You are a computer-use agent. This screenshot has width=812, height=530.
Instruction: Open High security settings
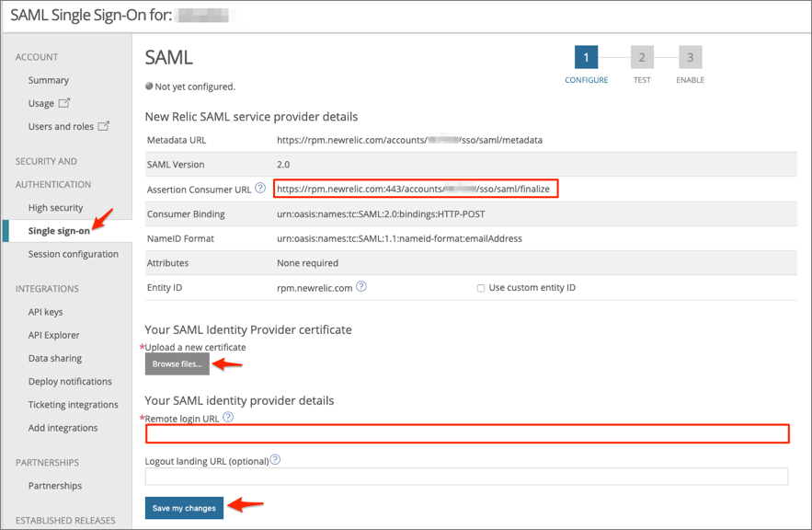(x=55, y=208)
